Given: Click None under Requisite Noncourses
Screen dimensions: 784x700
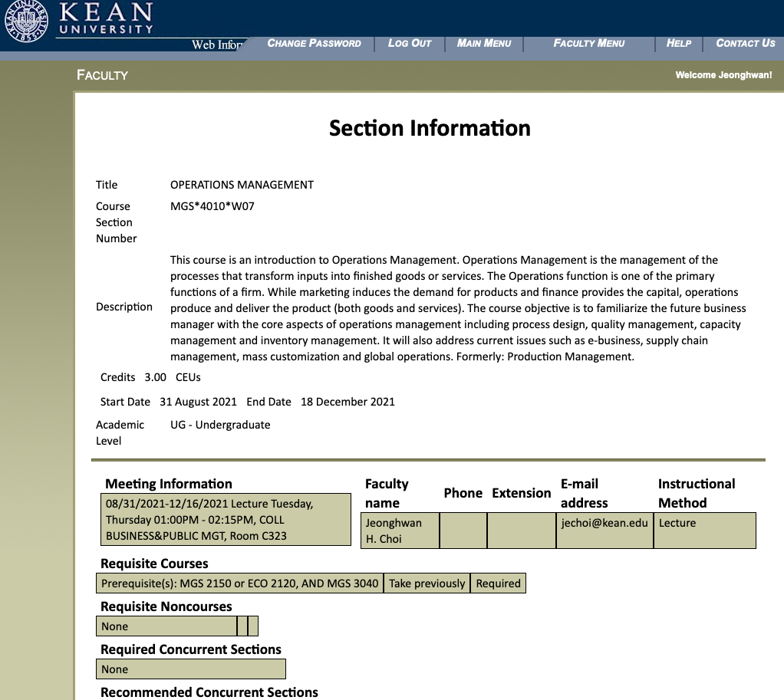Looking at the screenshot, I should tap(166, 626).
